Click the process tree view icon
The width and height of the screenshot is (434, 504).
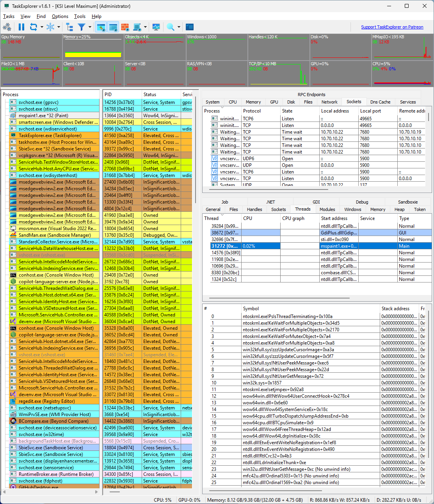(x=69, y=27)
